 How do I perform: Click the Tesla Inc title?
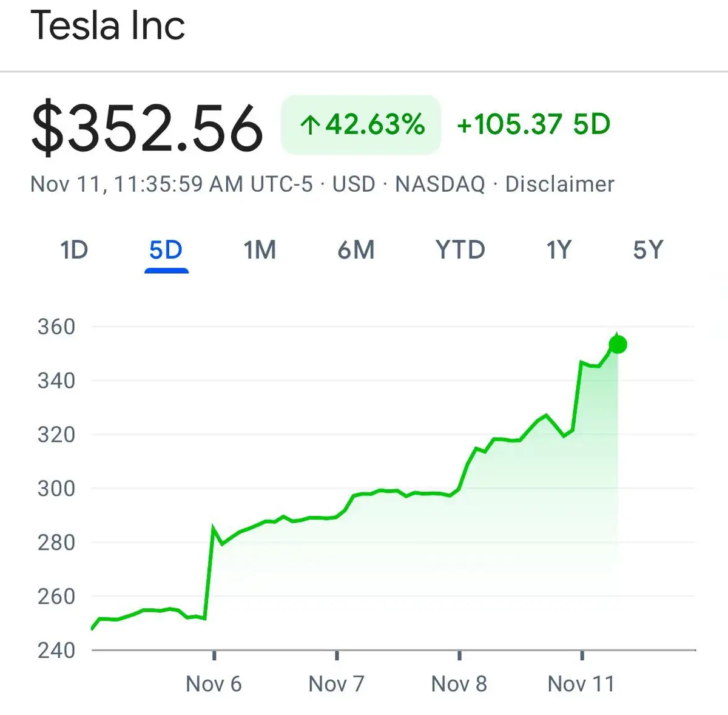coord(108,25)
